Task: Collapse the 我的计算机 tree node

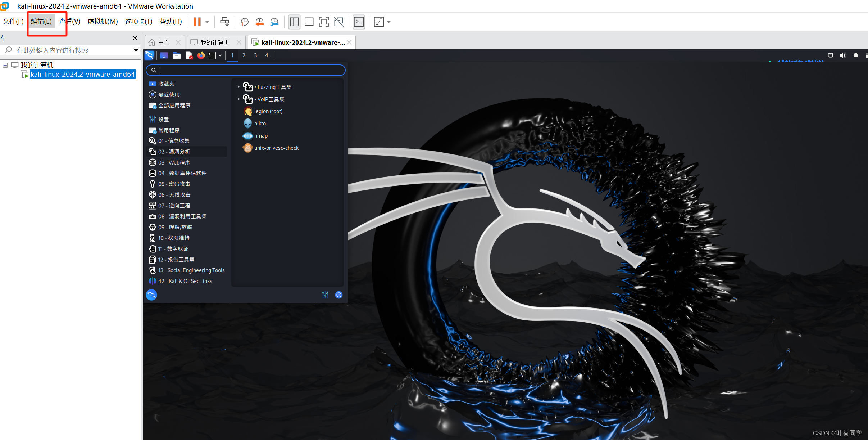Action: [5, 65]
